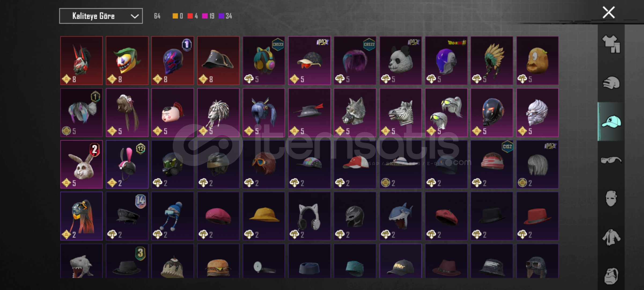Viewport: 644px width, 290px height.
Task: Close the inventory with the X
Action: coord(609,12)
